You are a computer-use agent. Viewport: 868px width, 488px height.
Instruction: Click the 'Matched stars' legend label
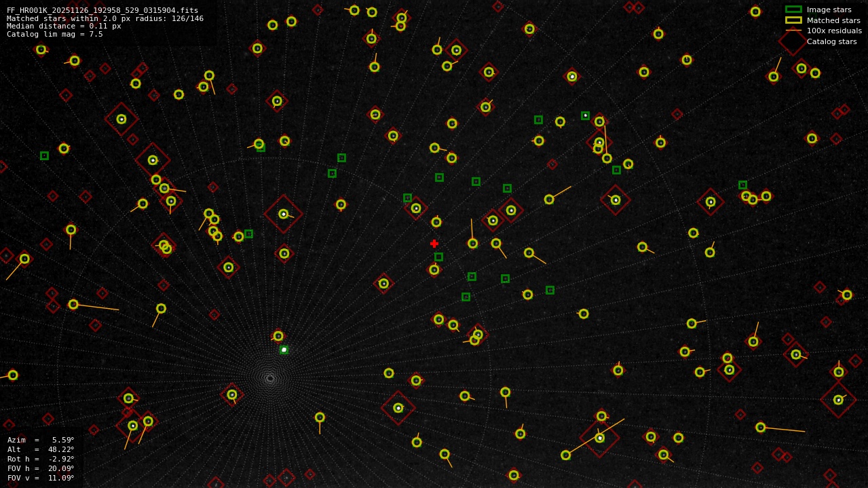[833, 20]
